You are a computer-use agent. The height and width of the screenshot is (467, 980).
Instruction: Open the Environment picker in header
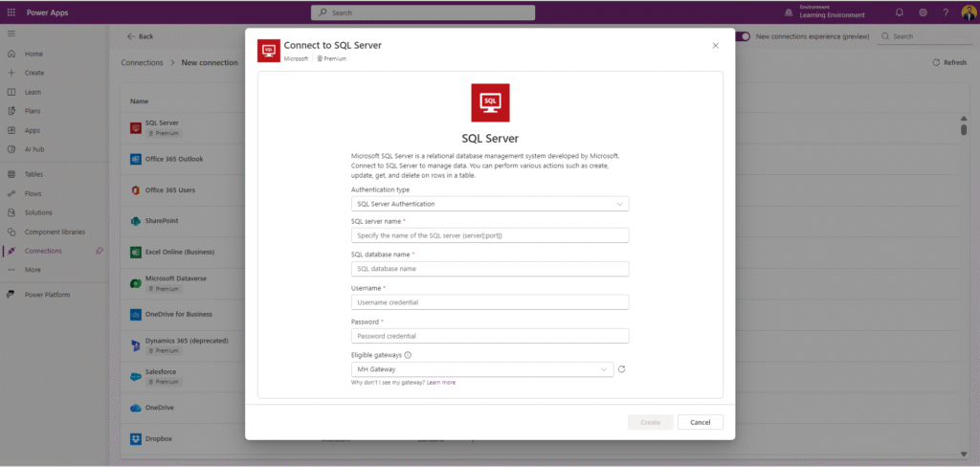[831, 12]
